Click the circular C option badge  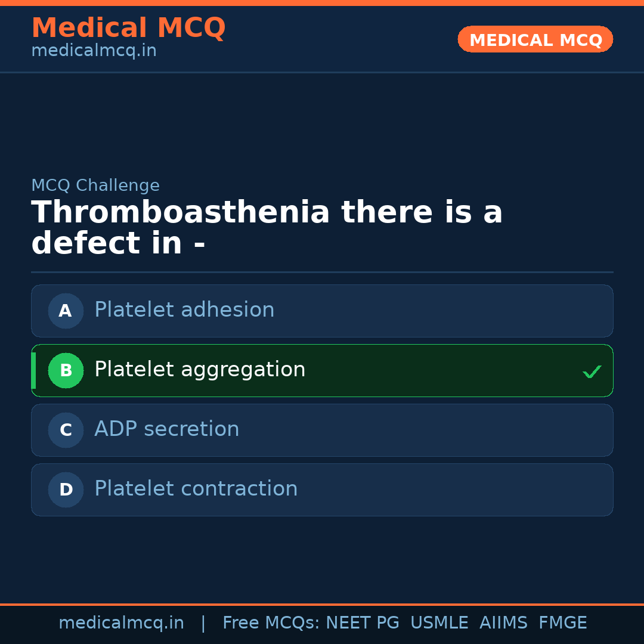click(x=66, y=430)
